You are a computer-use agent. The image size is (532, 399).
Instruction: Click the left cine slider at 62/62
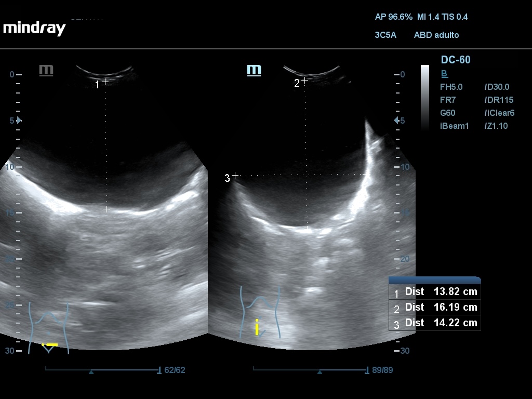(x=102, y=370)
